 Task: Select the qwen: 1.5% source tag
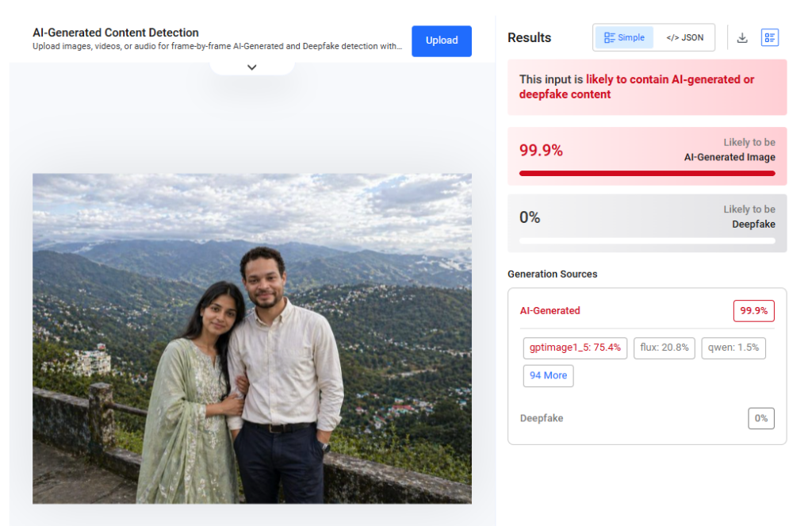tap(733, 347)
